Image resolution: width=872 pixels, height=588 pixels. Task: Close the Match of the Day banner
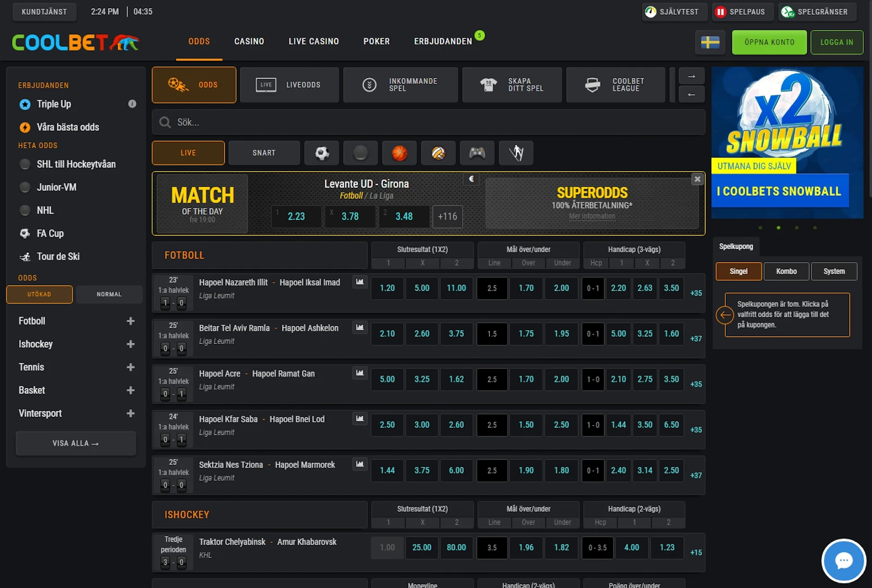[697, 179]
